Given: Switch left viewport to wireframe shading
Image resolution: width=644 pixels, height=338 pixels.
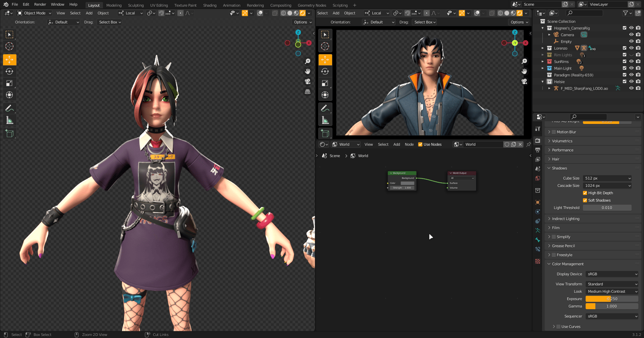Looking at the screenshot, I should [283, 13].
